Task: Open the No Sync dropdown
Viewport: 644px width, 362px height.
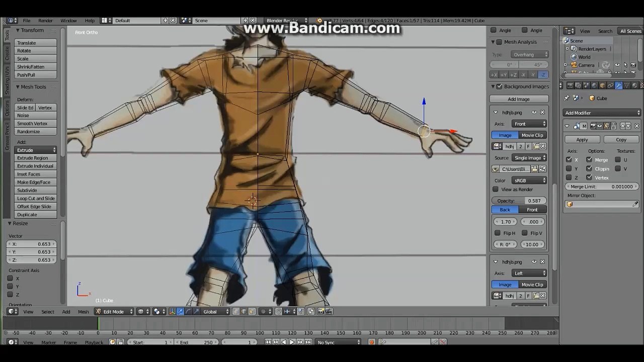Action: coord(338,342)
